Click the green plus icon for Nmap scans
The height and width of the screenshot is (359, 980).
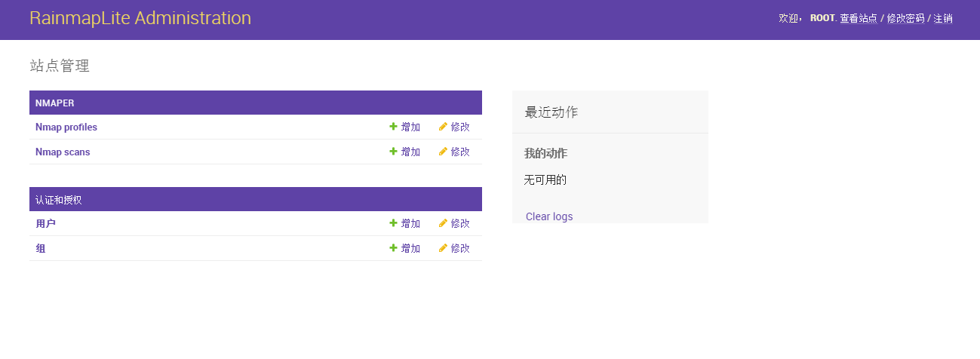(393, 152)
